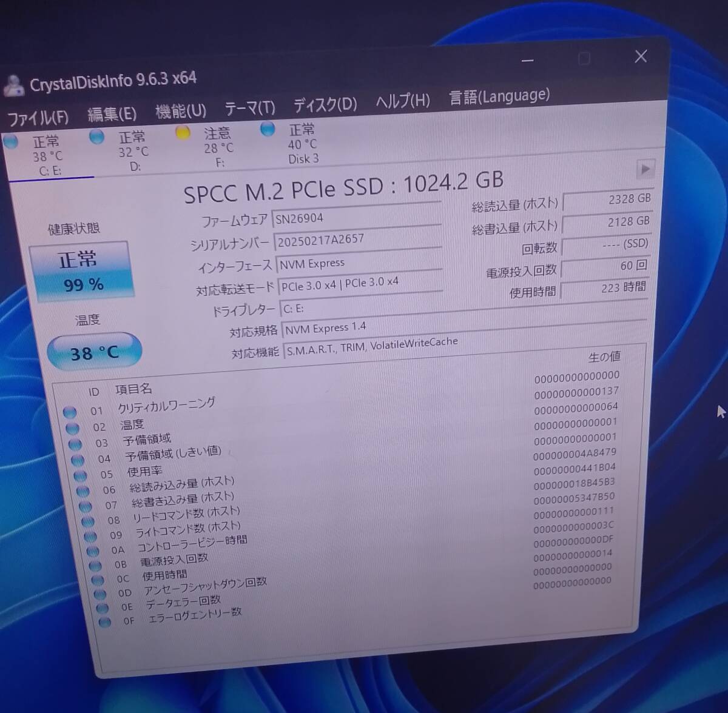Click the status icon for 総書き込み量 (ホスト) row

pyautogui.click(x=86, y=506)
